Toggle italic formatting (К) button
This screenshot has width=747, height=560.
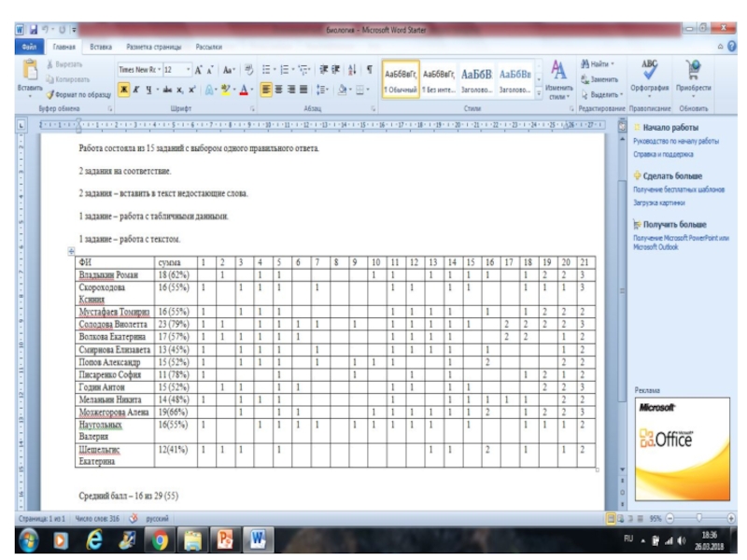(x=135, y=93)
